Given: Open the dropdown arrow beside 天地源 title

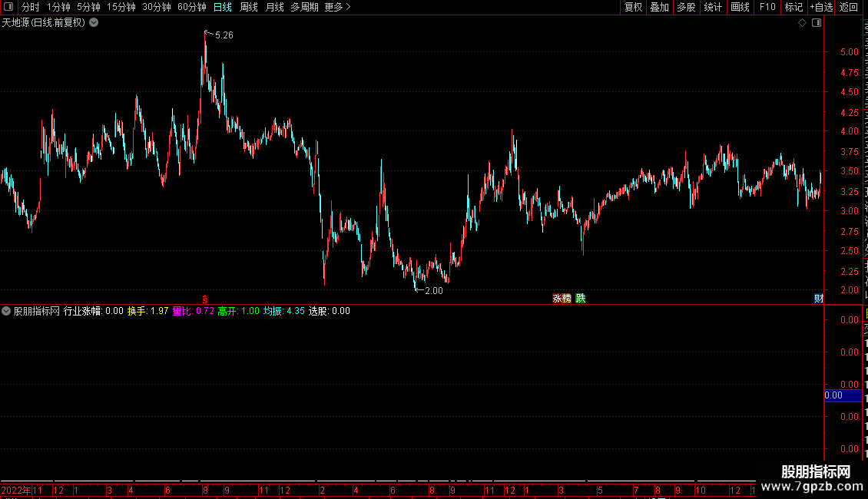Looking at the screenshot, I should (x=94, y=23).
